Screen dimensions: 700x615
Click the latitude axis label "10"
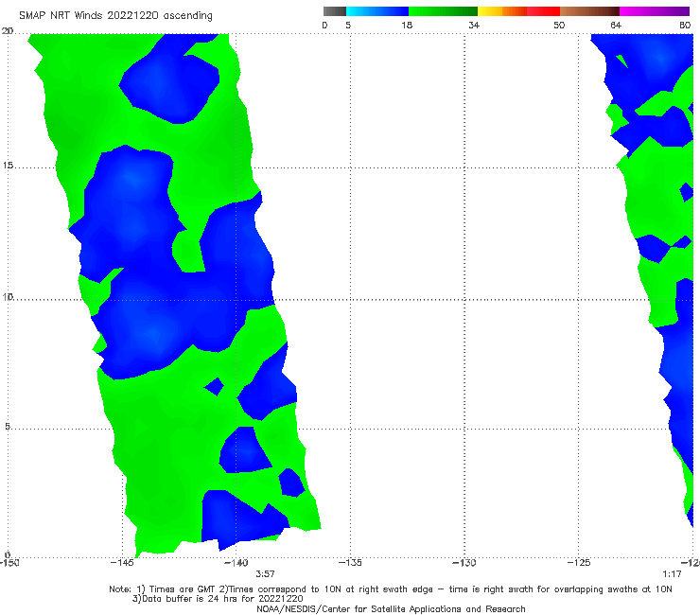8,296
